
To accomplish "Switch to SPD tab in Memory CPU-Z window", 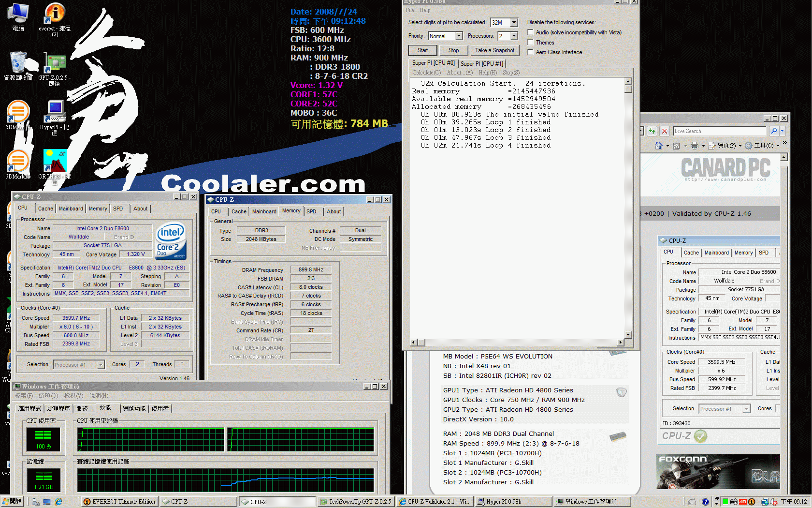I will coord(311,211).
